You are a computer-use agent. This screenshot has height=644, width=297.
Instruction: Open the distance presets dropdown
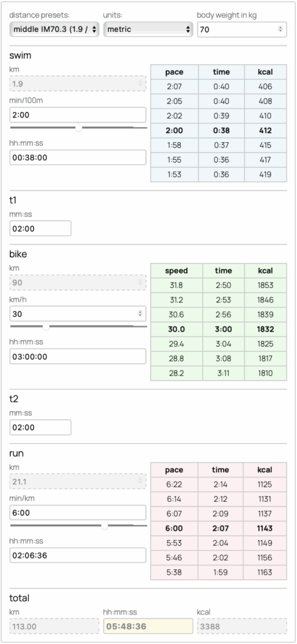(x=54, y=29)
